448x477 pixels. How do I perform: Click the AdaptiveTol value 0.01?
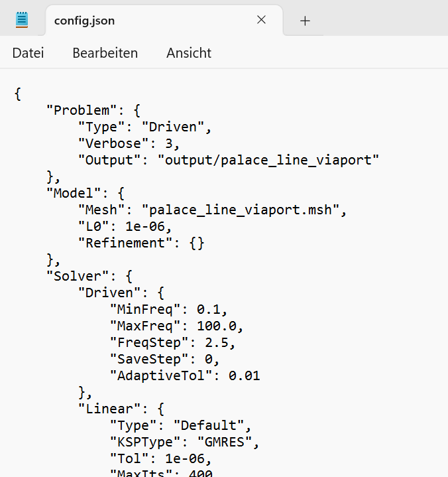pyautogui.click(x=245, y=375)
